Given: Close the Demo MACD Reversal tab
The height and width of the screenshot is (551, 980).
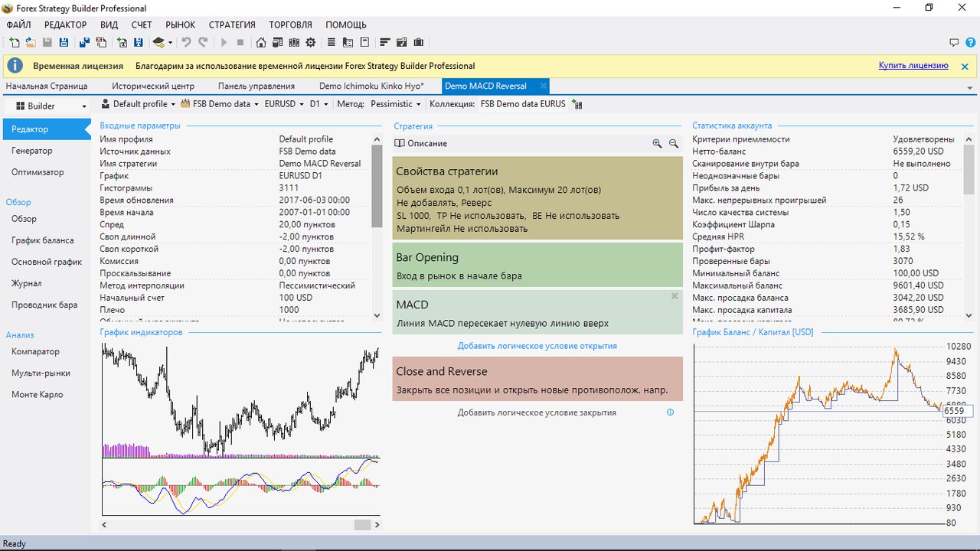Looking at the screenshot, I should tap(543, 86).
